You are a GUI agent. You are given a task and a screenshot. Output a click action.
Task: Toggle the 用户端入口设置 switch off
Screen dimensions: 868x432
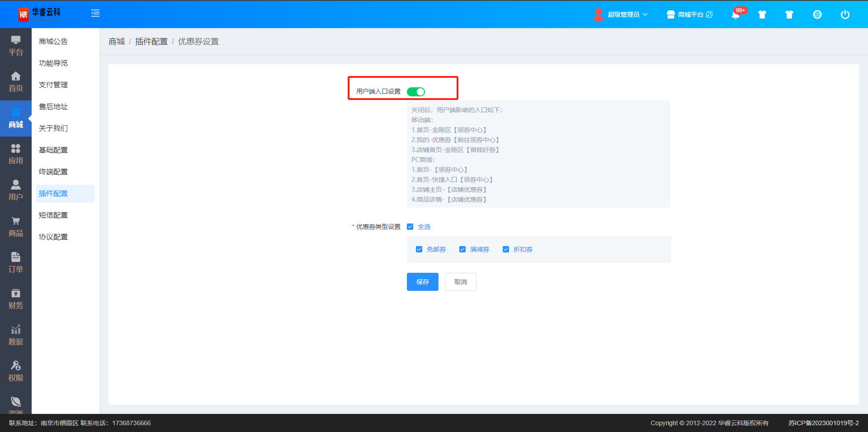tap(415, 92)
